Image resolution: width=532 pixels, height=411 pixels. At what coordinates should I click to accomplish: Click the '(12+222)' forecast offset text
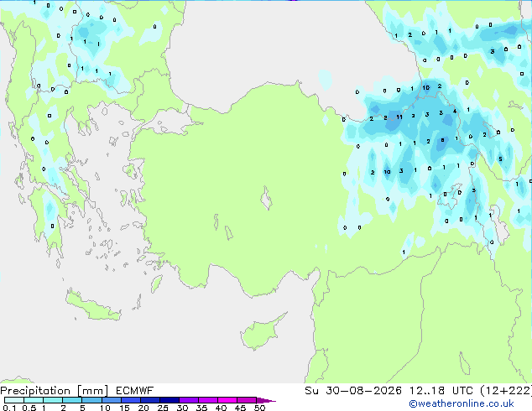click(x=506, y=391)
